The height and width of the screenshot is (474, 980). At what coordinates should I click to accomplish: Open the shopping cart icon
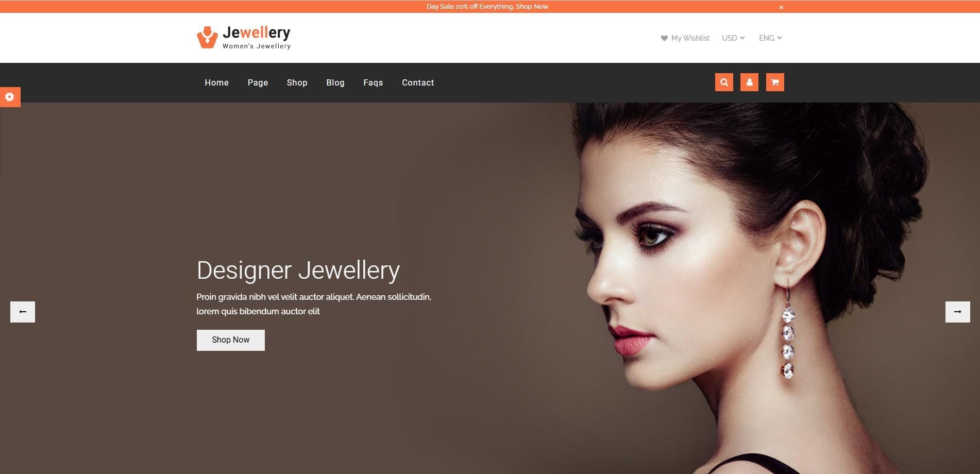(x=775, y=82)
